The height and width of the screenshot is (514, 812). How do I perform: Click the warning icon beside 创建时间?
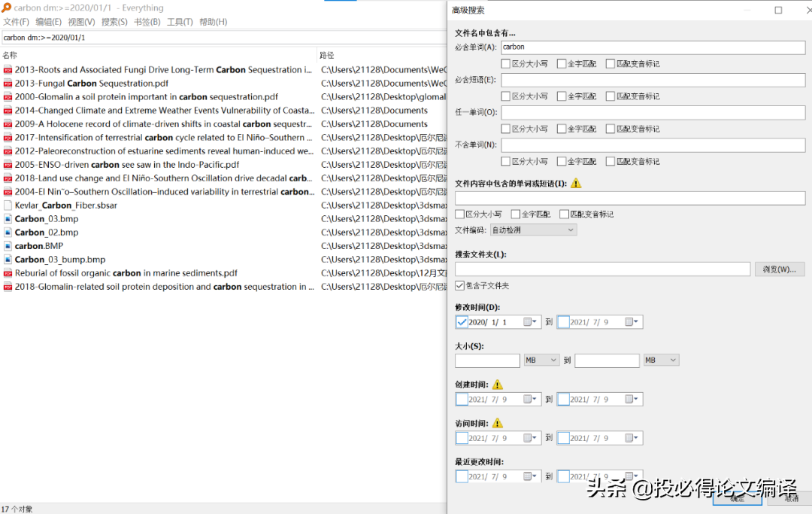tap(497, 385)
